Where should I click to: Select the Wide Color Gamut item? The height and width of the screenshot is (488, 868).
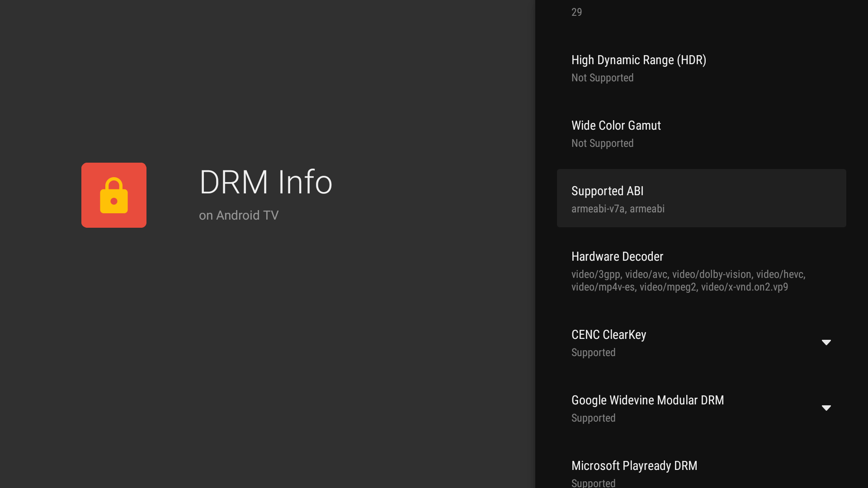point(616,133)
